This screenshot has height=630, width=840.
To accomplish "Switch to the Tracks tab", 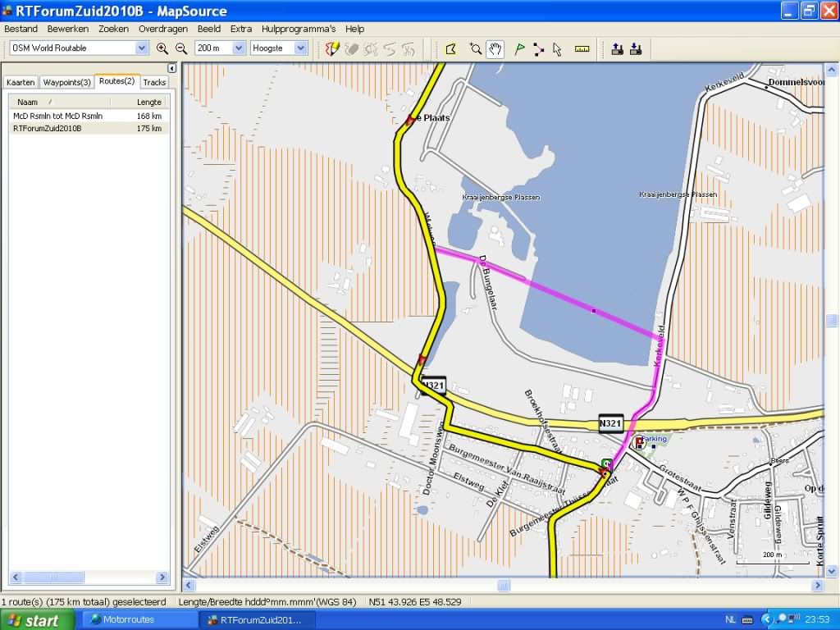I will [154, 83].
